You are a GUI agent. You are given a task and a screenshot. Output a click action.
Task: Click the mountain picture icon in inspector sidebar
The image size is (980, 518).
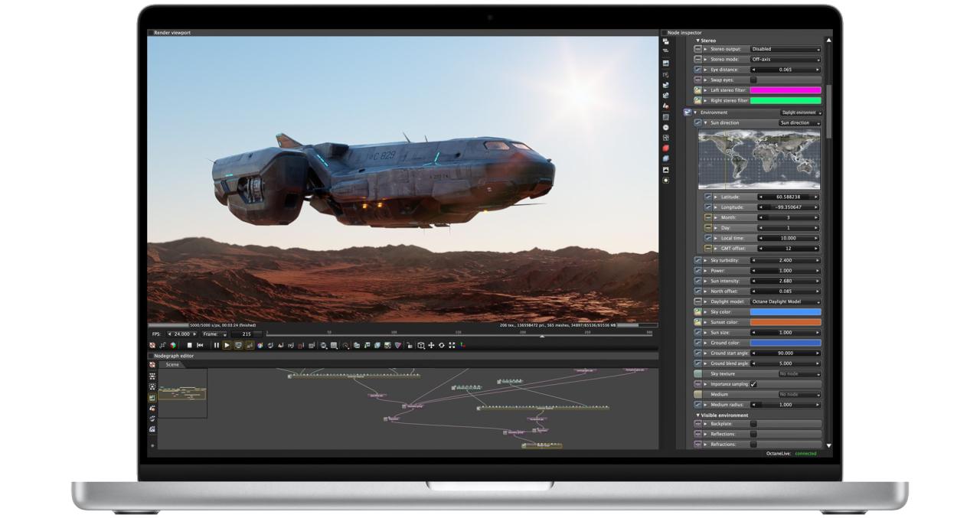(x=665, y=169)
